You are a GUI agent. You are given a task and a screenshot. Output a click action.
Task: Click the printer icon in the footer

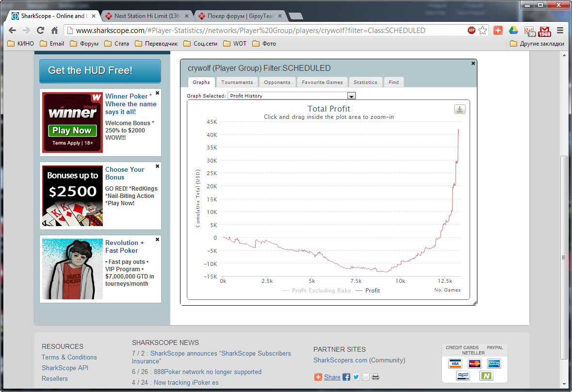point(376,377)
